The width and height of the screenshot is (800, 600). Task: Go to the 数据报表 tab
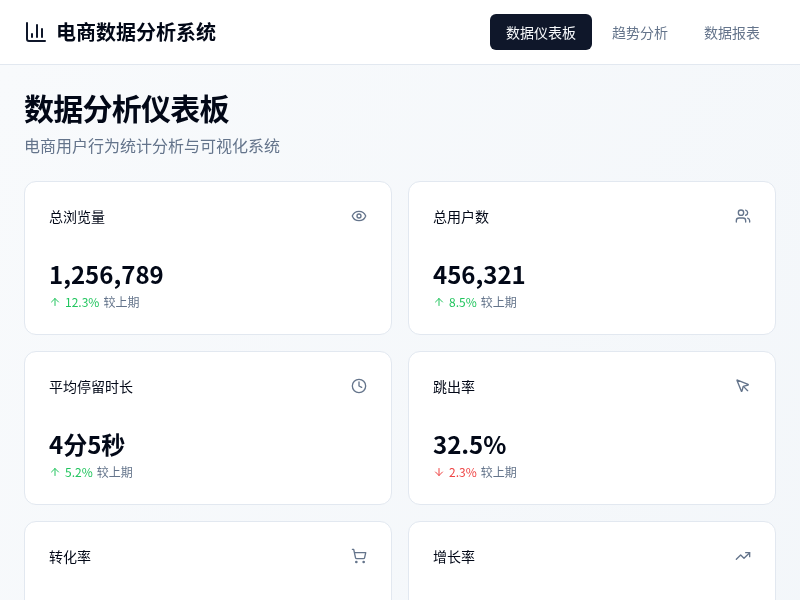732,32
